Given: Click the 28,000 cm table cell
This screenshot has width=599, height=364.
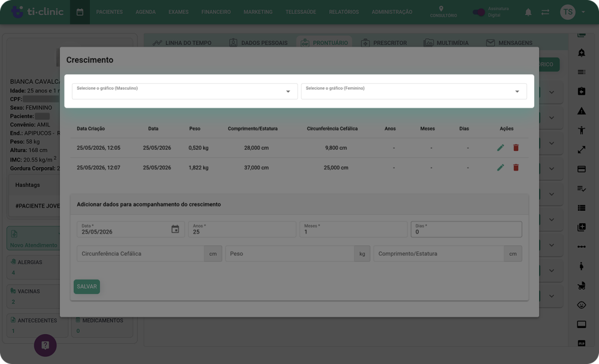Looking at the screenshot, I should pyautogui.click(x=256, y=148).
